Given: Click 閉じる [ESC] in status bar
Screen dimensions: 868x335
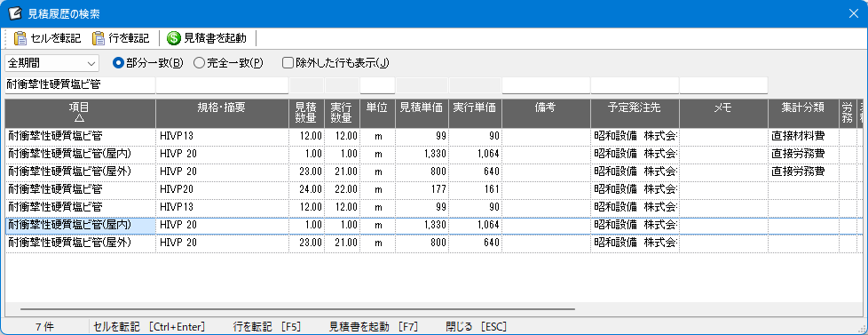Looking at the screenshot, I should pyautogui.click(x=476, y=327).
